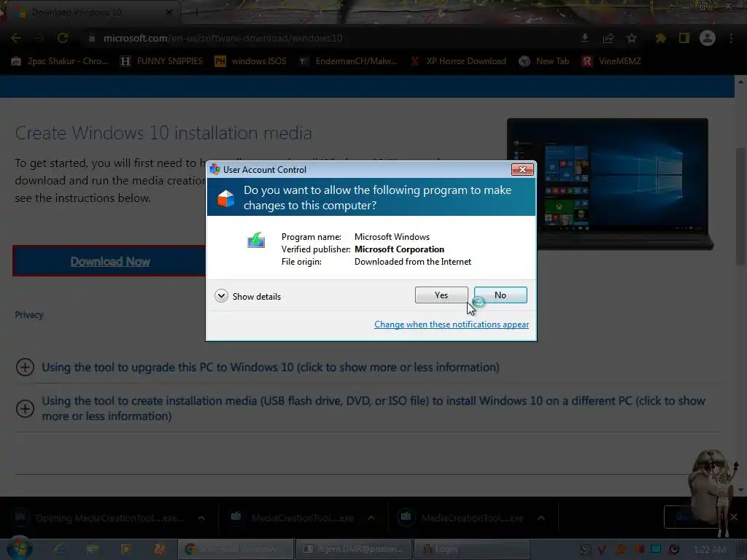The width and height of the screenshot is (747, 560).
Task: Select the 'Download Windows 10' browser tab
Action: point(90,12)
